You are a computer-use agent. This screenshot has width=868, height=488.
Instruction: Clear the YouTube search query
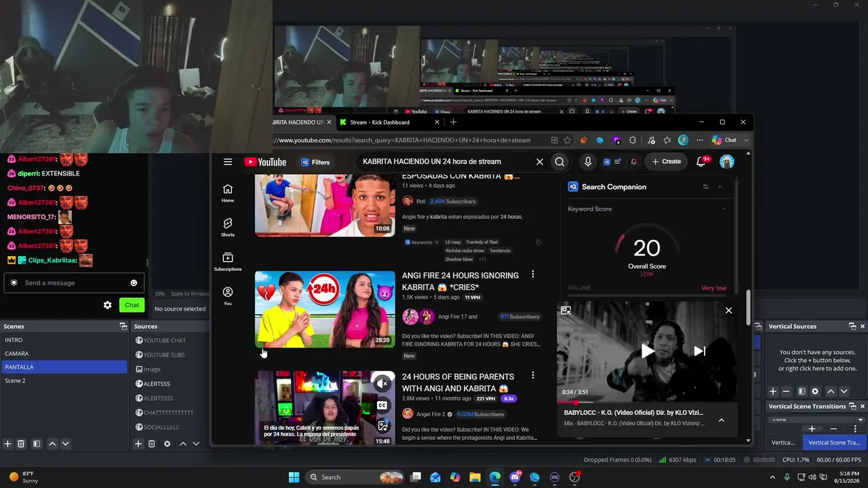(540, 162)
